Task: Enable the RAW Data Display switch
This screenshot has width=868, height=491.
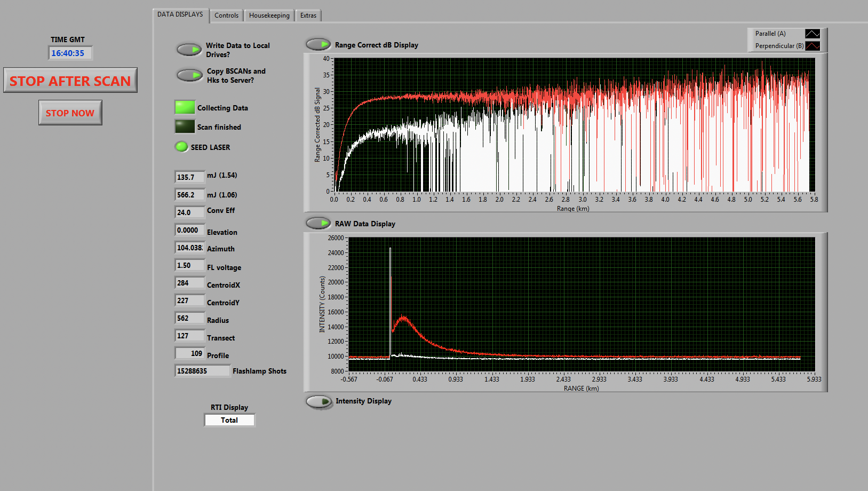Action: coord(318,223)
